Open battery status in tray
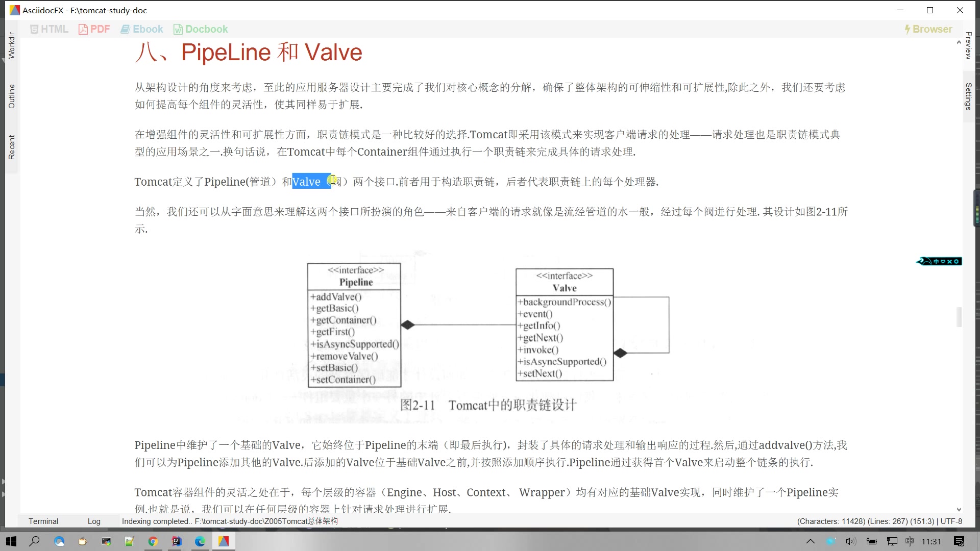The width and height of the screenshot is (980, 551). click(871, 541)
